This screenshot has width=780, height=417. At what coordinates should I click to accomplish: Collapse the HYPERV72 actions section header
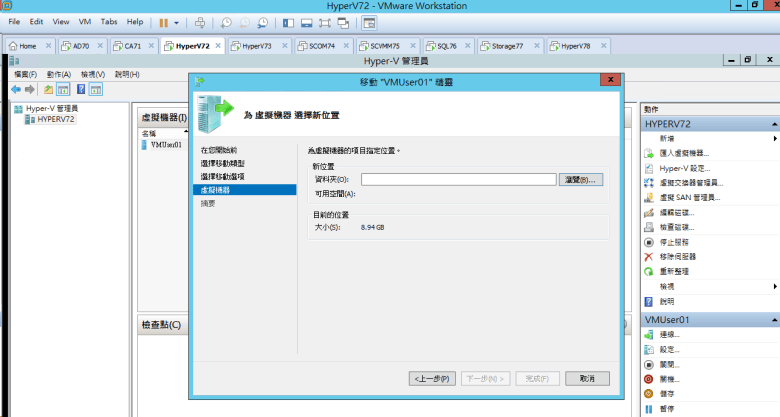pyautogui.click(x=774, y=124)
